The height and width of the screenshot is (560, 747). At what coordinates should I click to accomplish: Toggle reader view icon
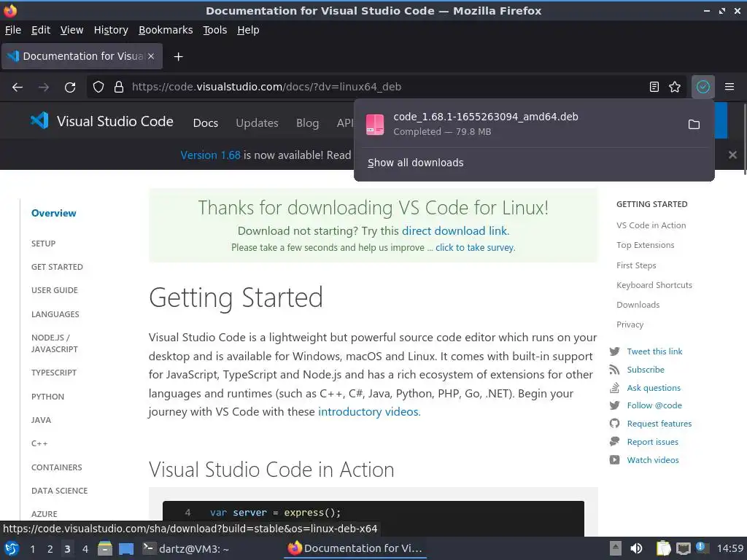(x=654, y=87)
